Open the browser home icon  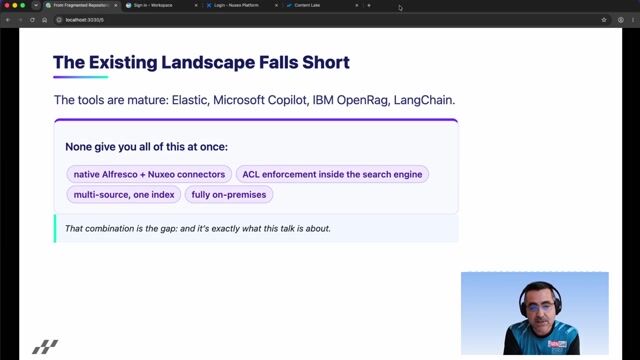[x=44, y=20]
